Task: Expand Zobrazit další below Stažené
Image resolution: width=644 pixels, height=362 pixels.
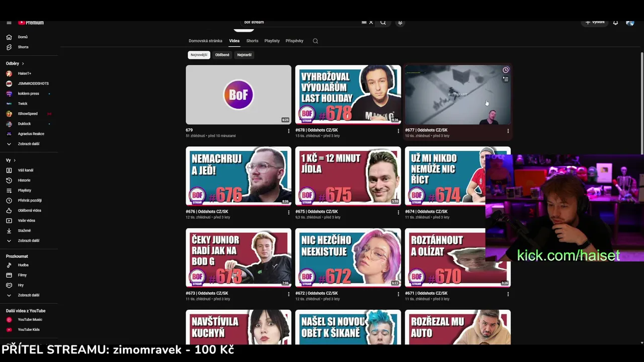Action: tap(29, 241)
